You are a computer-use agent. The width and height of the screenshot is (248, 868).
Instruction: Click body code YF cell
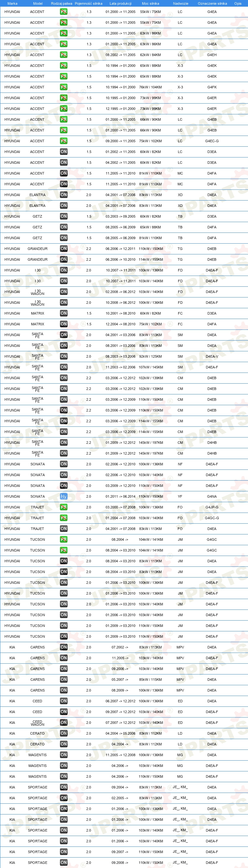pos(180,496)
